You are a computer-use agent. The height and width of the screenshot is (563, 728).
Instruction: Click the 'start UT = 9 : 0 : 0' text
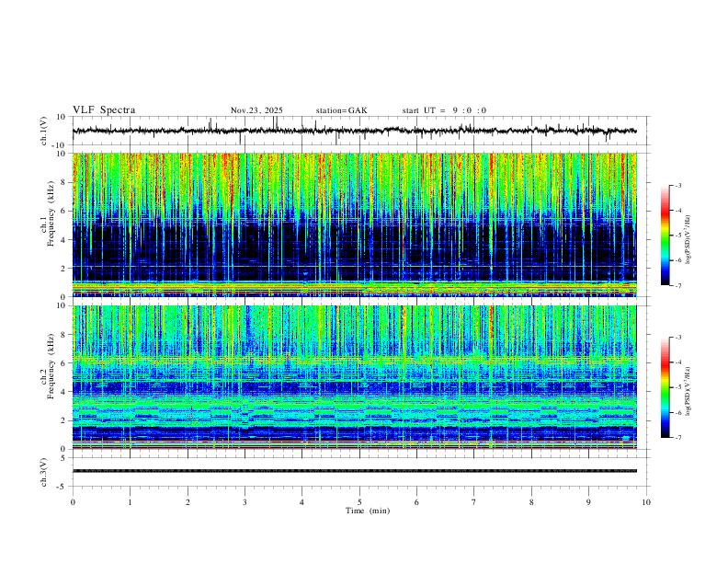coord(444,110)
